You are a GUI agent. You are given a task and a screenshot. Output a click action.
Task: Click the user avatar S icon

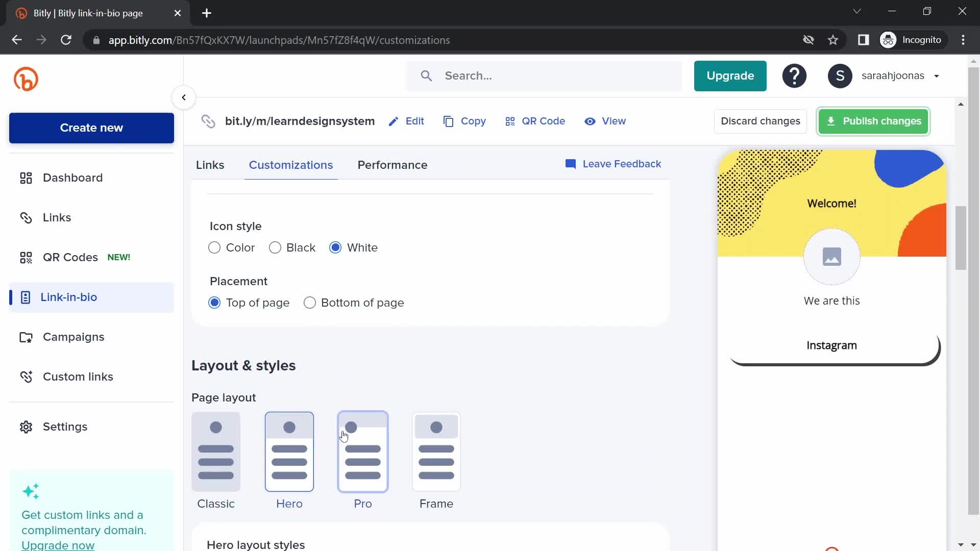(x=840, y=76)
